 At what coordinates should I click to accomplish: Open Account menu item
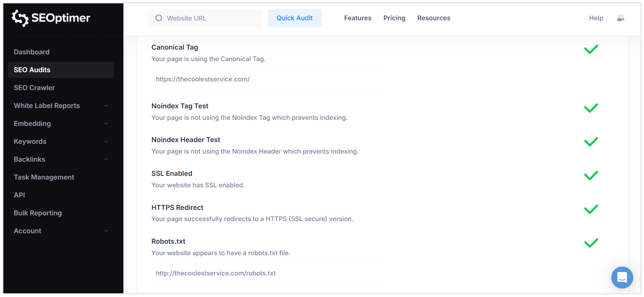(28, 231)
